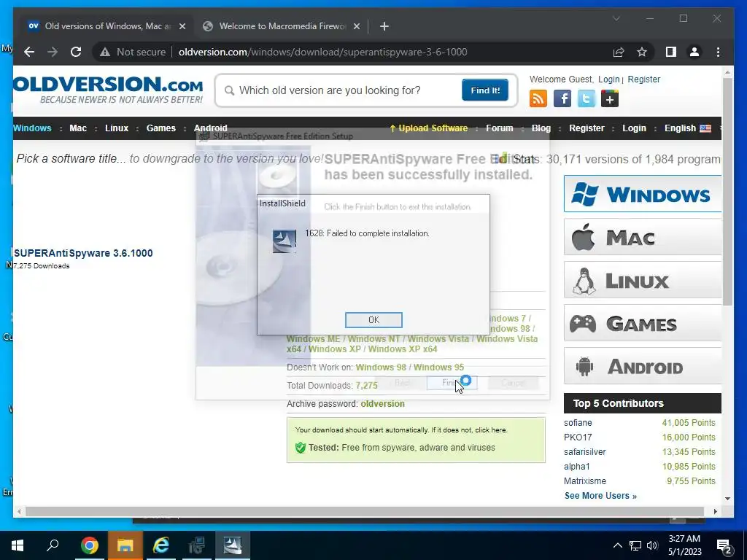Open the Chrome three-dot menu

point(719,52)
